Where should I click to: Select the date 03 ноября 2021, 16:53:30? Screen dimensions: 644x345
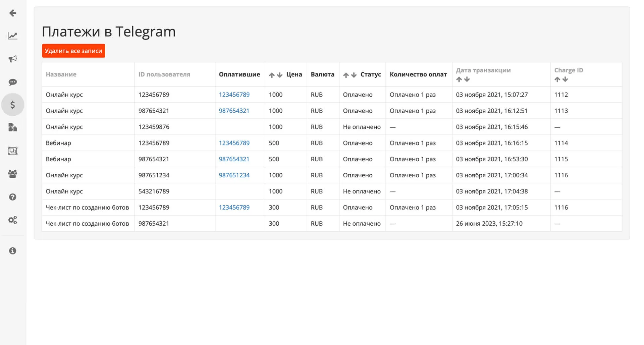pos(492,159)
